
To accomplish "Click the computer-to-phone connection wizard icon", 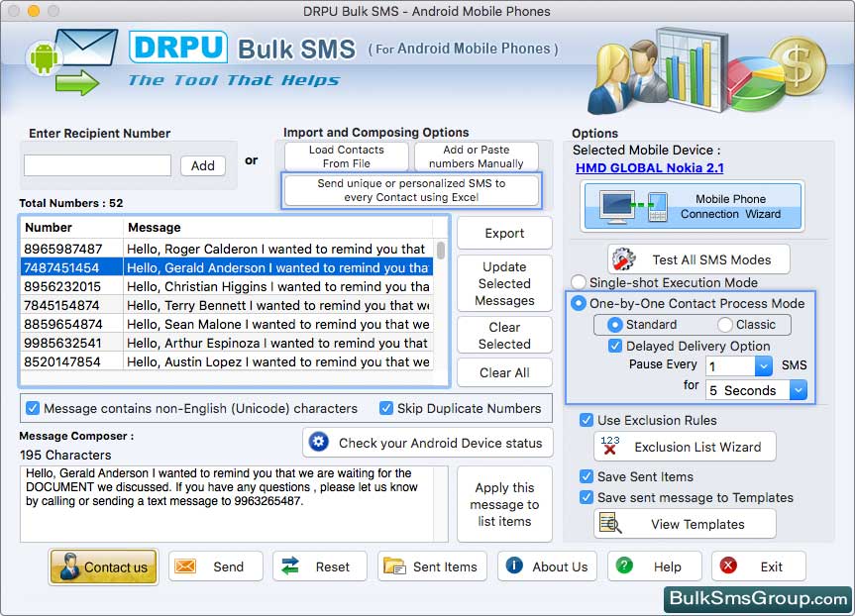I will pyautogui.click(x=634, y=207).
